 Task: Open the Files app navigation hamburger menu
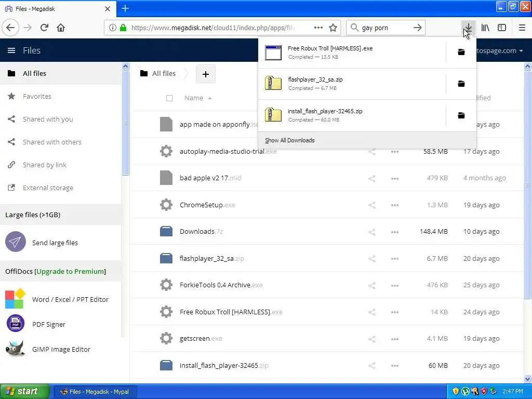coord(11,50)
